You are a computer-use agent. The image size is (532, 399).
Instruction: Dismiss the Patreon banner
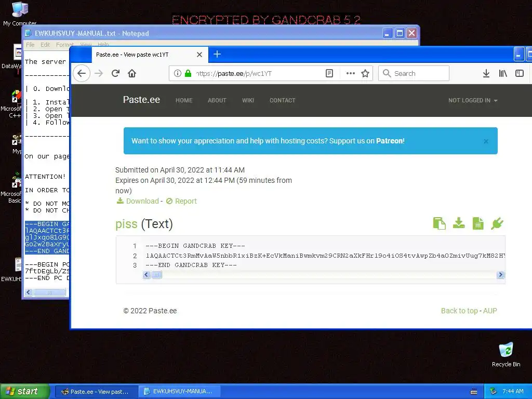tap(486, 141)
